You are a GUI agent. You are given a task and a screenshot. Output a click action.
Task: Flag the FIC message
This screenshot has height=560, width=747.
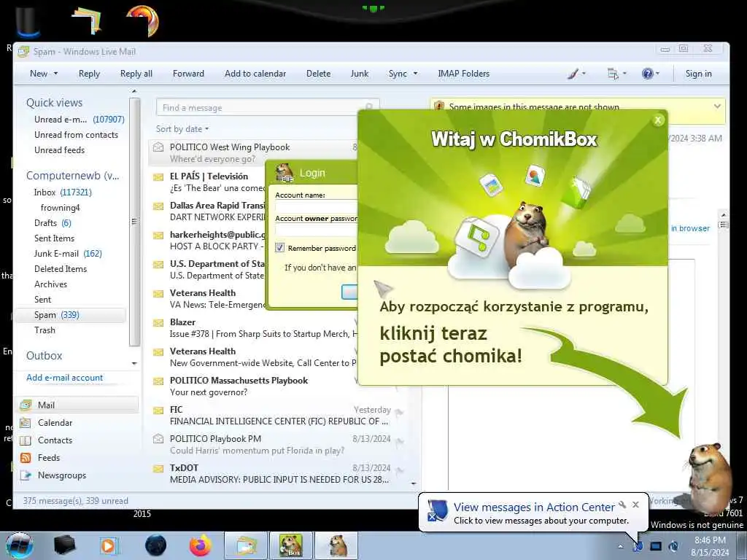(x=399, y=412)
